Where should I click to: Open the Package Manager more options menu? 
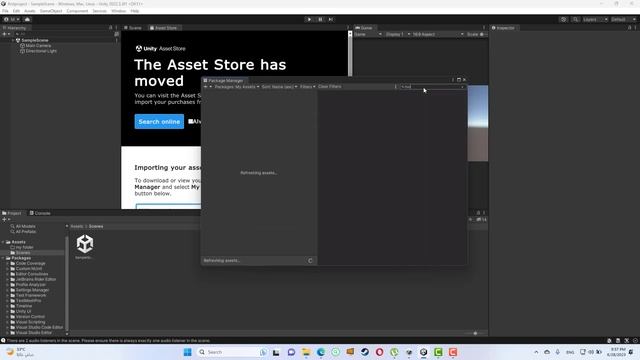(395, 87)
